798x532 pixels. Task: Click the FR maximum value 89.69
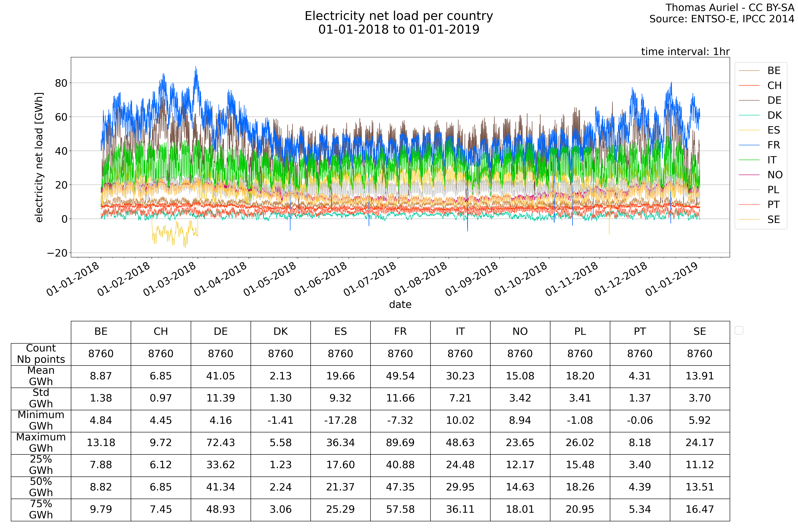(400, 443)
